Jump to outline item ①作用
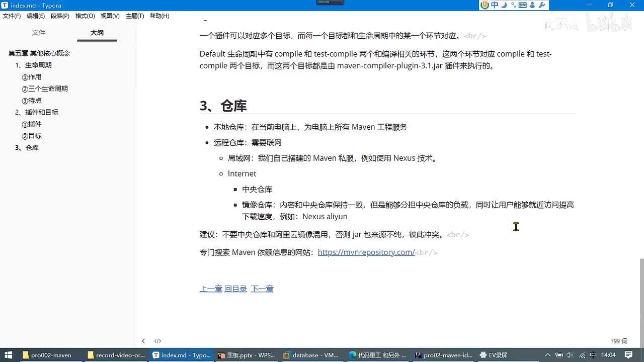 click(x=32, y=77)
